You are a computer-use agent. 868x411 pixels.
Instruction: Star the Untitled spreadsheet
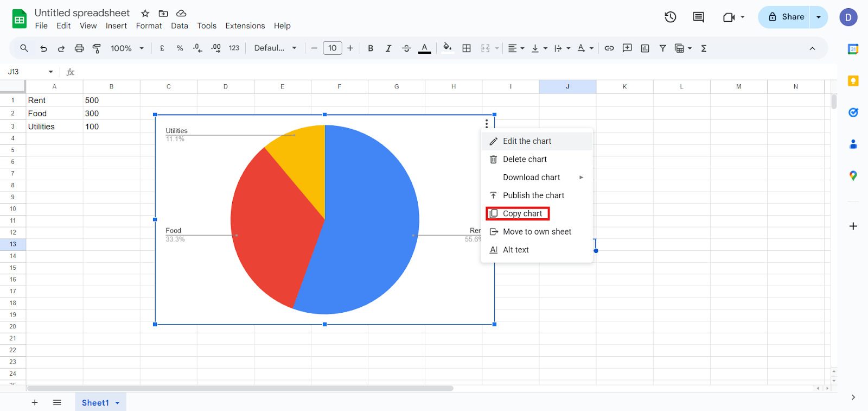pyautogui.click(x=145, y=13)
